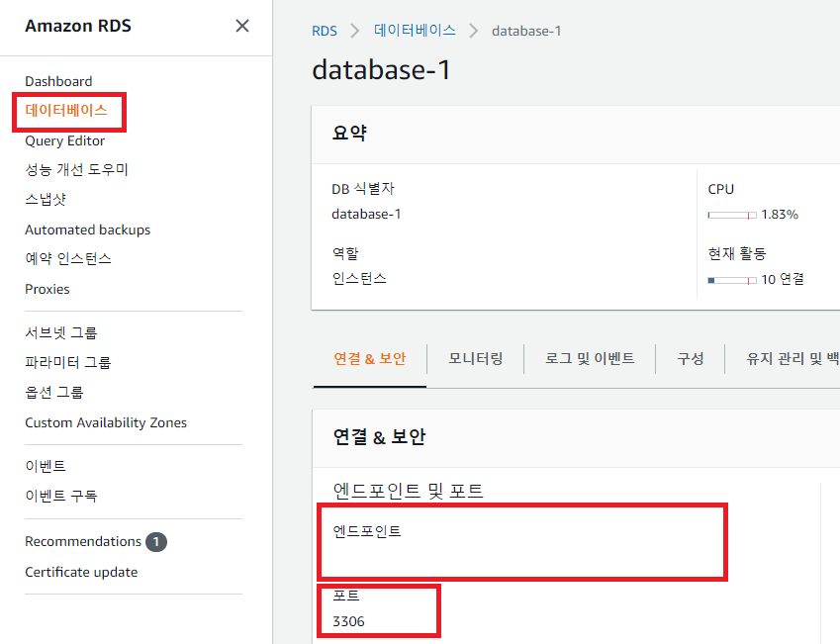
Task: Open 스냅샷 in the sidebar
Action: point(46,199)
